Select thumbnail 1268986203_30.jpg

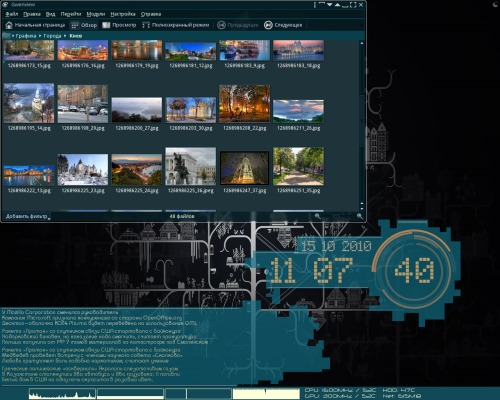click(191, 110)
